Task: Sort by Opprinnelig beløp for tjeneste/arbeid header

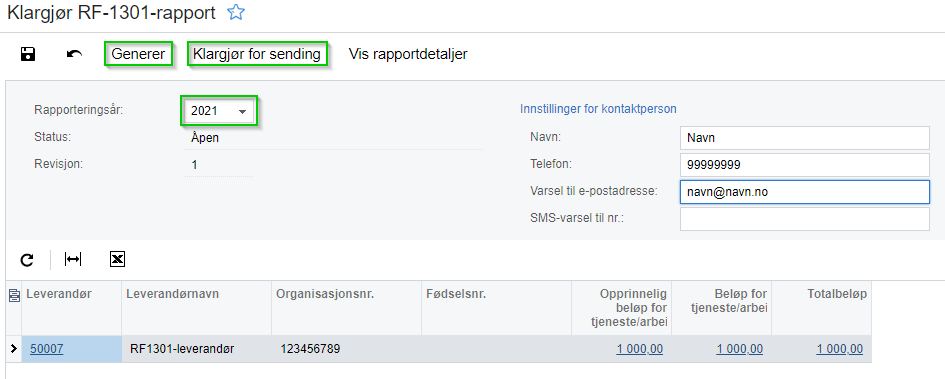Action: pos(621,308)
